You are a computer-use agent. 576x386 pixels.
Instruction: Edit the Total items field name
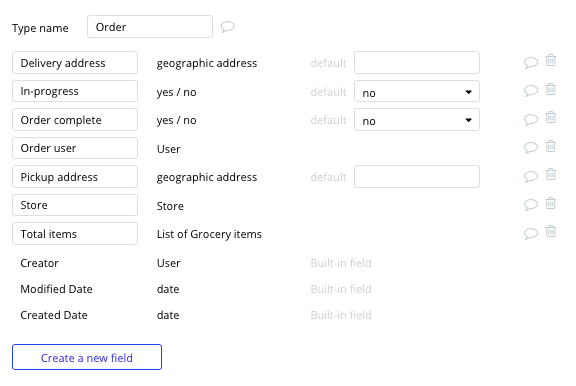pos(75,233)
